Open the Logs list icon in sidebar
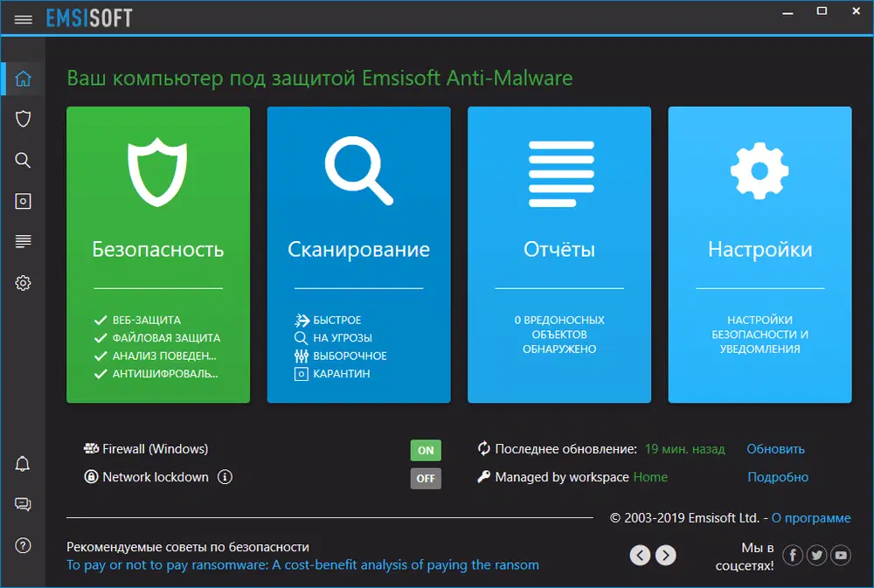Viewport: 874px width, 588px height. point(23,241)
